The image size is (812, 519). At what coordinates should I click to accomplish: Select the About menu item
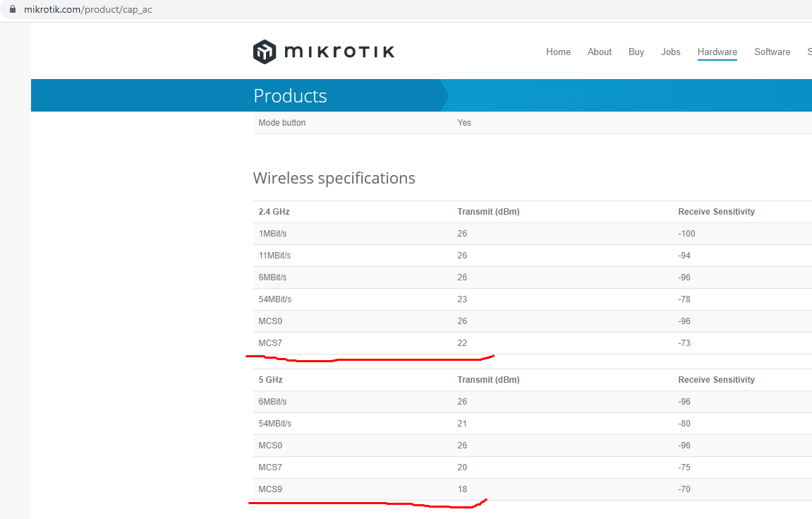(x=599, y=52)
